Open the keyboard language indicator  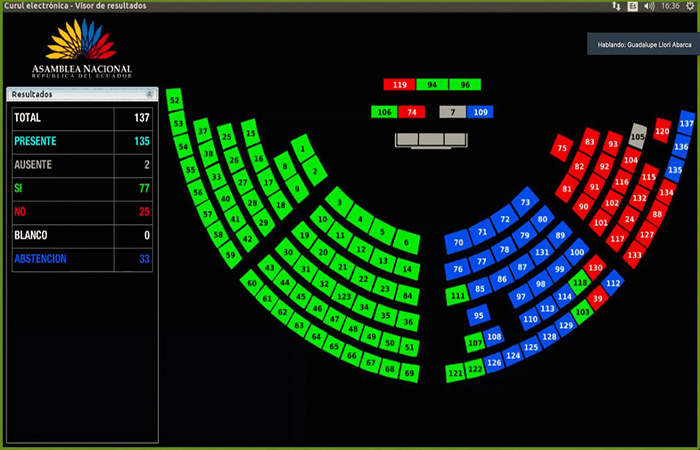click(x=633, y=6)
